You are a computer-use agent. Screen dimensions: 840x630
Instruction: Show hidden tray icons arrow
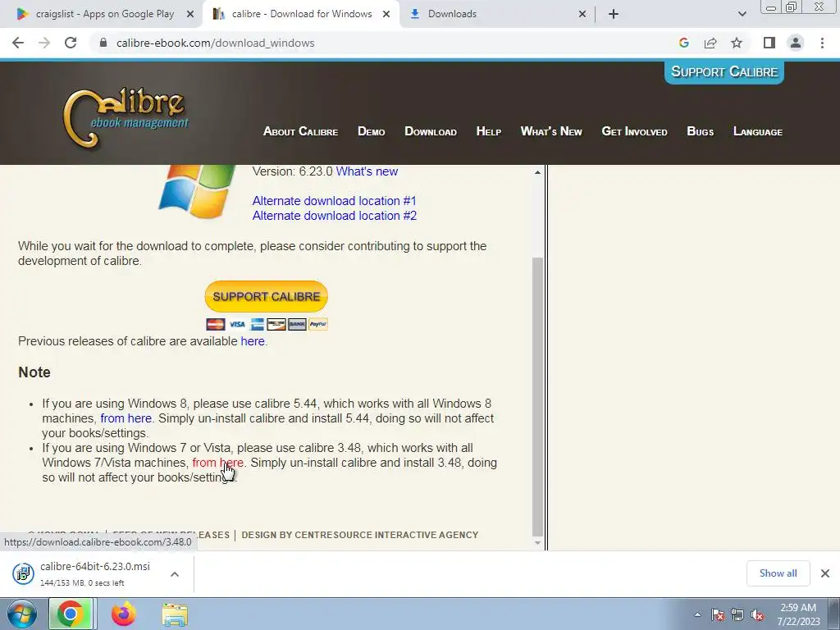tap(697, 614)
